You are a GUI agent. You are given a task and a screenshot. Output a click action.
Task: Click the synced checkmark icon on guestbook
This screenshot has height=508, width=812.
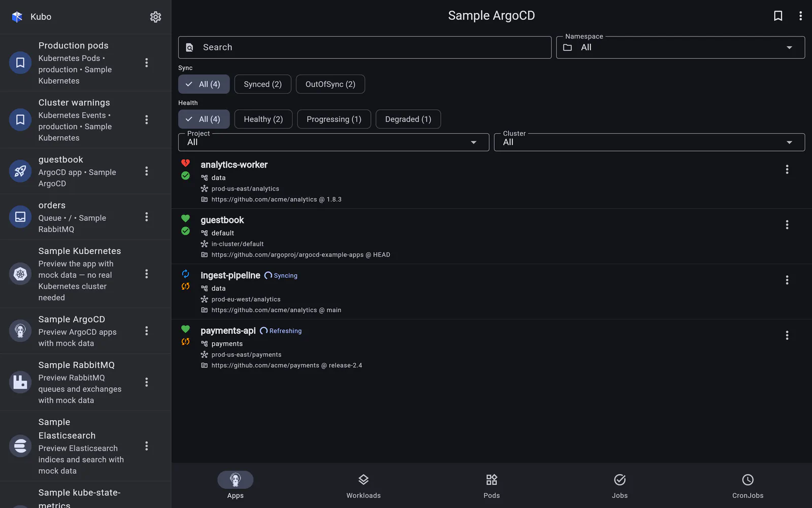(x=186, y=231)
